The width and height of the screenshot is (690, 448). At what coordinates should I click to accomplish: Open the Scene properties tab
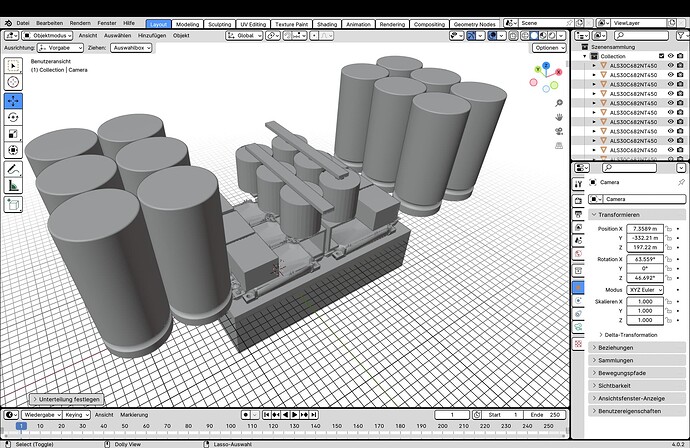(579, 241)
